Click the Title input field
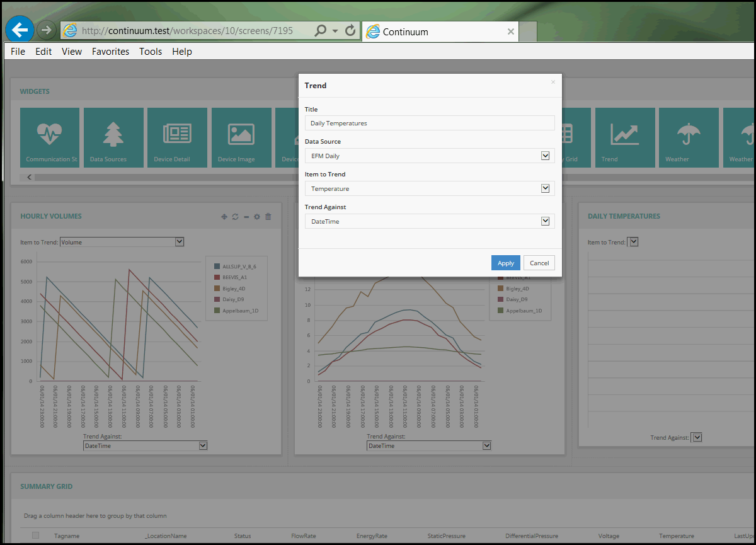The image size is (756, 545). point(429,123)
